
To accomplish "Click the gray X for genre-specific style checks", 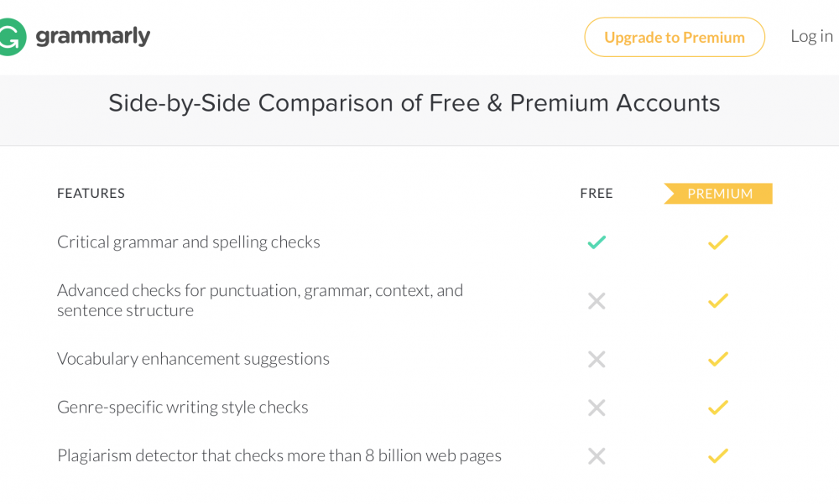I will coord(597,408).
